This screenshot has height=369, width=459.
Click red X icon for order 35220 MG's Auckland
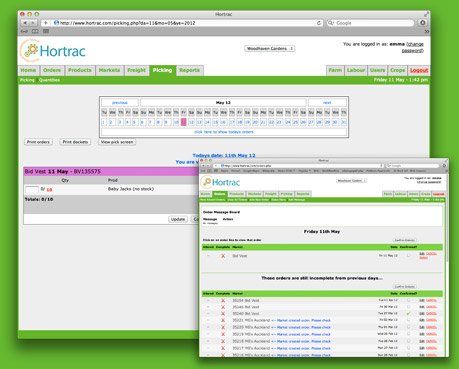[223, 327]
